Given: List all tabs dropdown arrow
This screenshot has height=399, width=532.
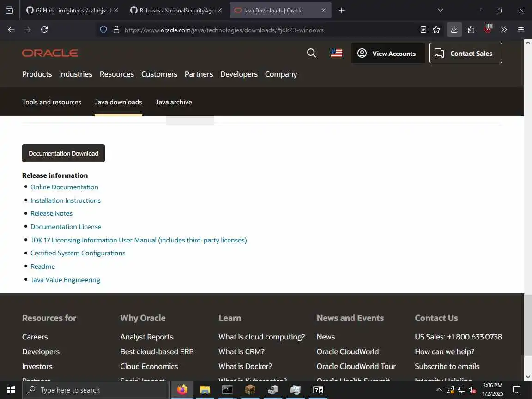Looking at the screenshot, I should [441, 10].
